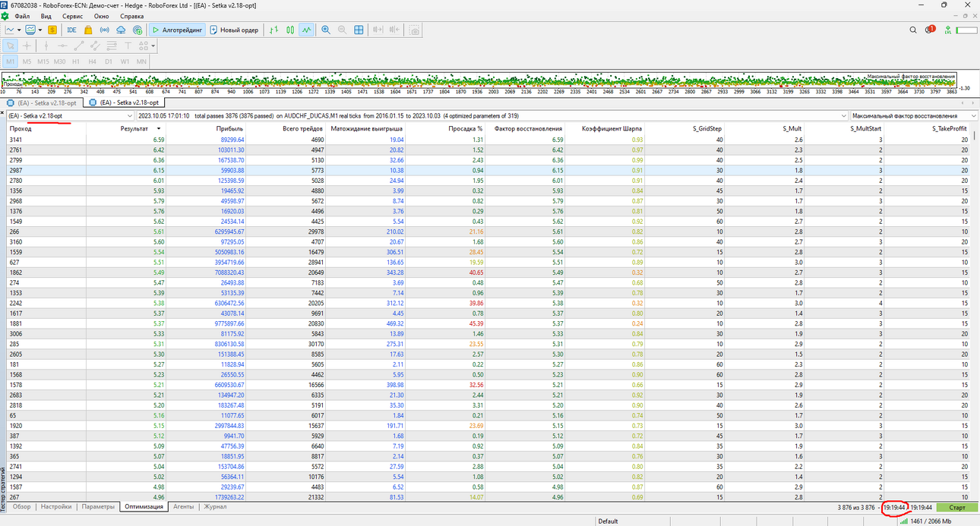Open the Сервис menu
Screen dimensions: 980x526
pos(73,16)
